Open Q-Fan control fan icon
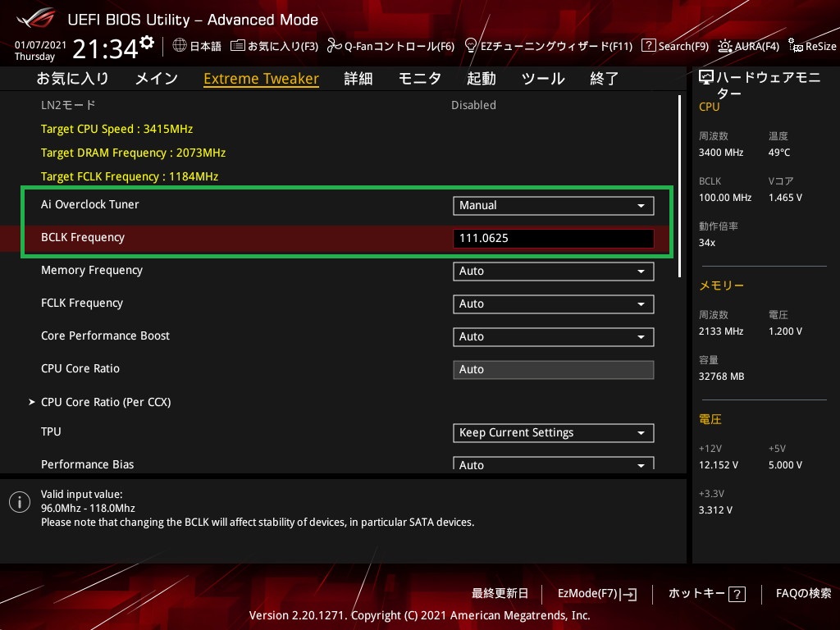Viewport: 840px width, 630px height. pos(335,46)
